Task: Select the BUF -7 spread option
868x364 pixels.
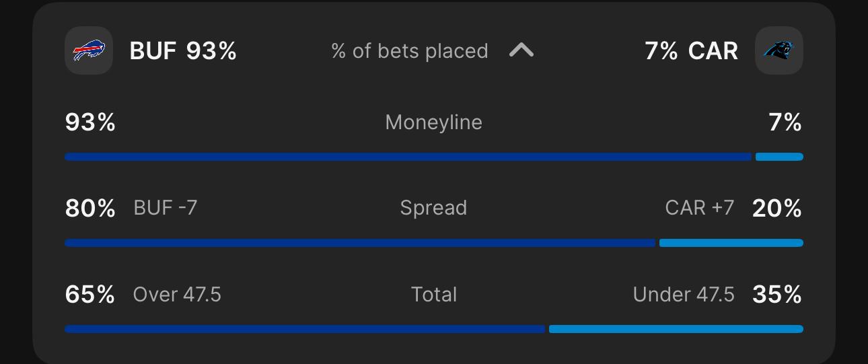Action: pyautogui.click(x=166, y=208)
